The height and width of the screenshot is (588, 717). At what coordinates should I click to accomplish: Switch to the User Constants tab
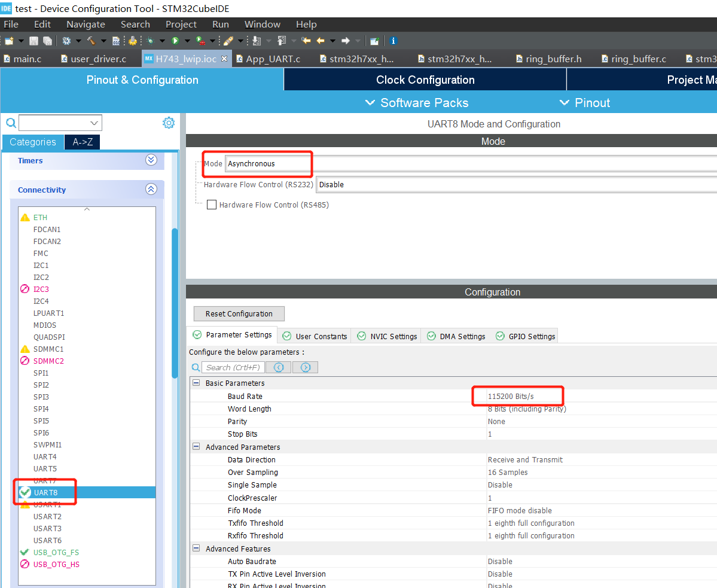315,336
